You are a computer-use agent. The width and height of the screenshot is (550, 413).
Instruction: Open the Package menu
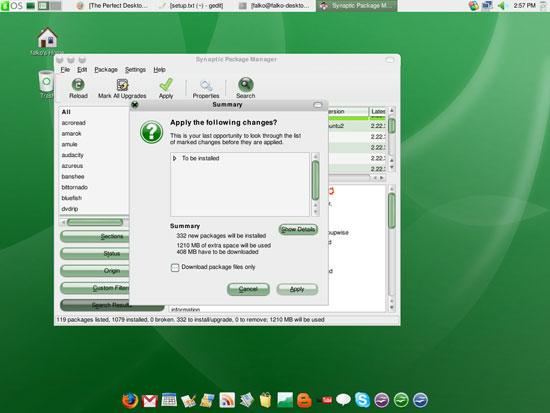point(106,69)
